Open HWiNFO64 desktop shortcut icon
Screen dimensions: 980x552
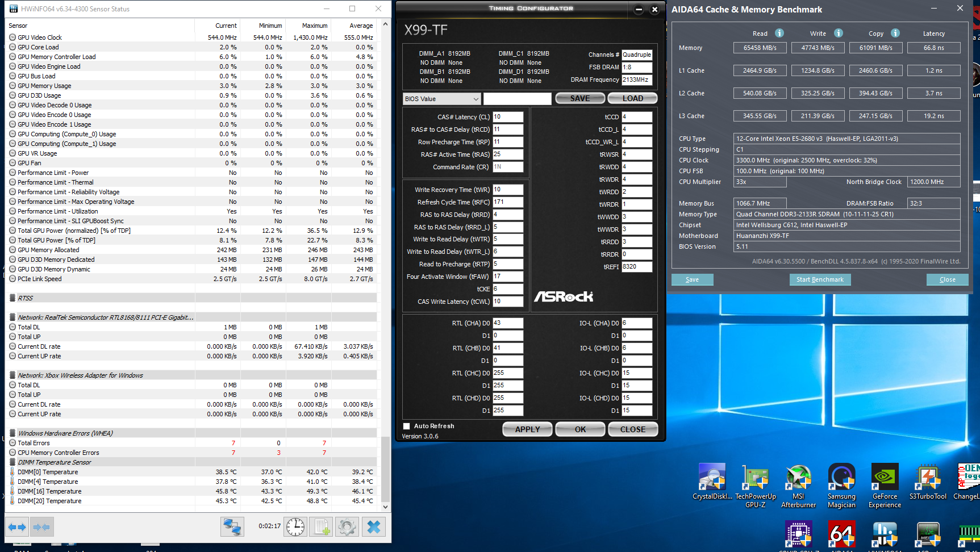pos(885,536)
